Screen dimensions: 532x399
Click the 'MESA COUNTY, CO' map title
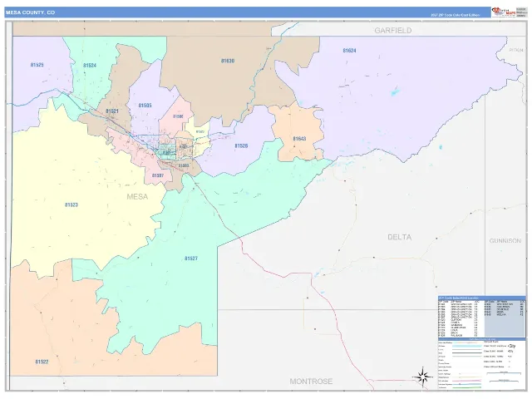click(30, 12)
